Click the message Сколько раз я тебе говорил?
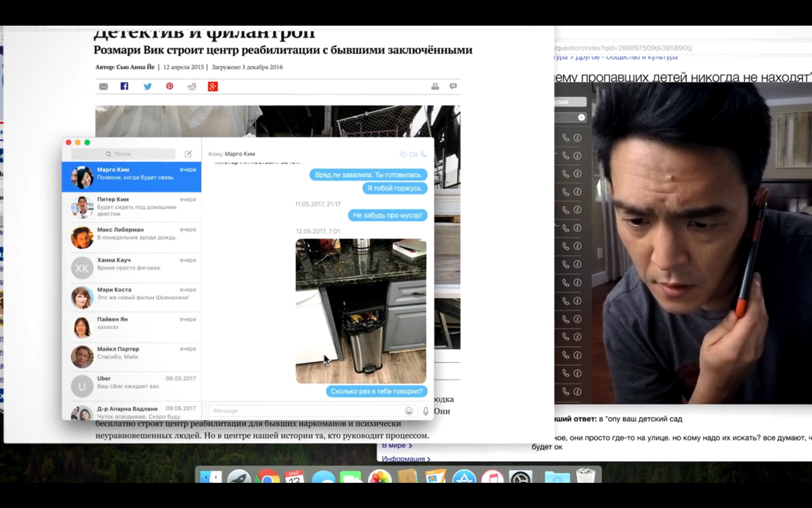 click(x=377, y=391)
